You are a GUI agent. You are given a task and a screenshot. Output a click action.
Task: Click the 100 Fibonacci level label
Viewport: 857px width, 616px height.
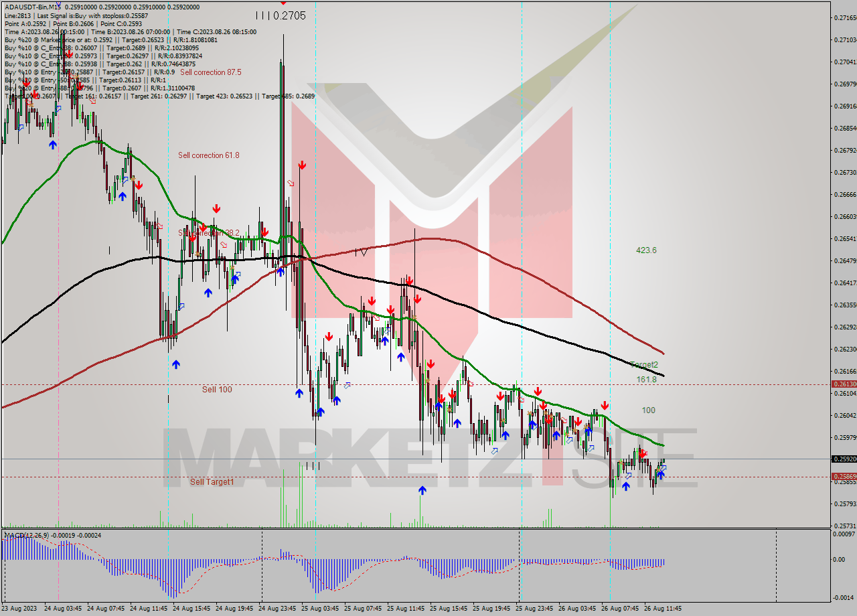(x=648, y=410)
